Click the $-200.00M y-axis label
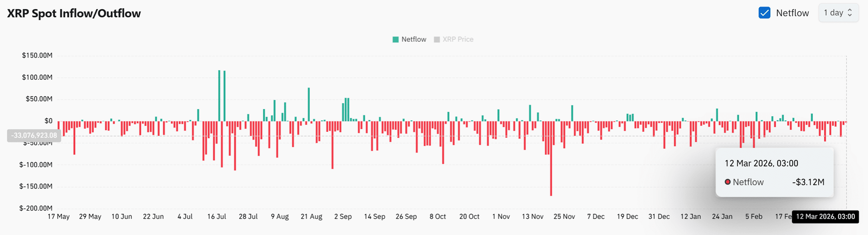This screenshot has height=235, width=868. click(36, 208)
